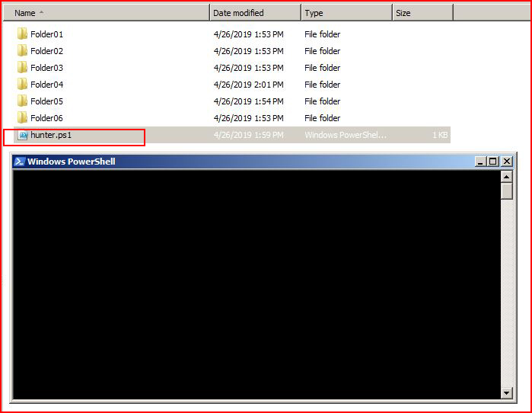The image size is (532, 413).
Task: Click the PowerShell vertical scrollbar thumb
Action: [x=507, y=191]
